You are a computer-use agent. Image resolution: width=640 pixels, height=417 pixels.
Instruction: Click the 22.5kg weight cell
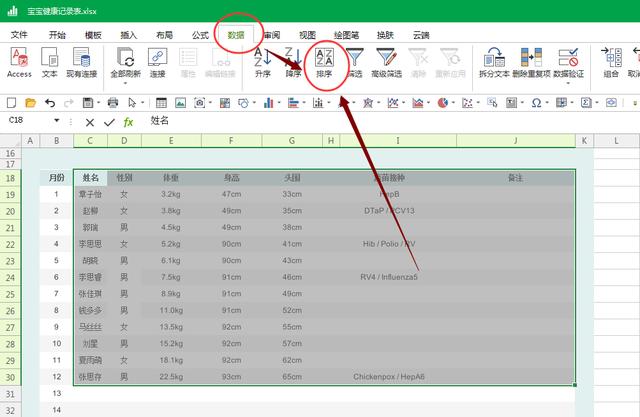(171, 377)
